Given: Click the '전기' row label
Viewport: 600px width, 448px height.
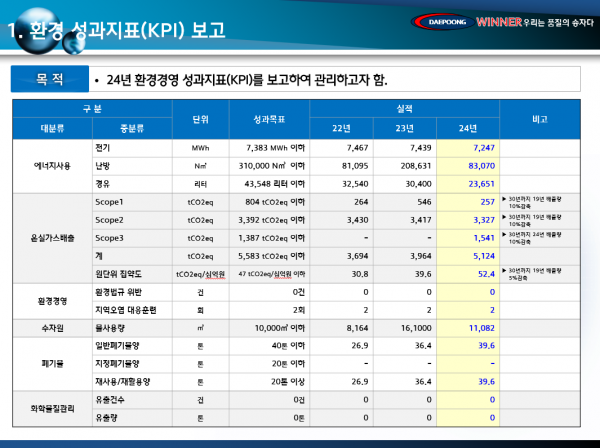Looking at the screenshot, I should 103,148.
